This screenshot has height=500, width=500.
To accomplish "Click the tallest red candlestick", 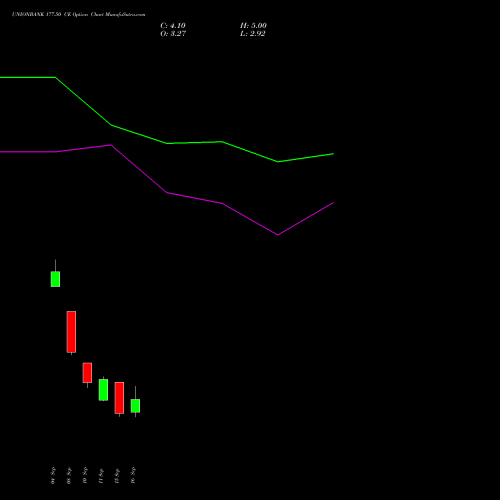I will click(71, 332).
